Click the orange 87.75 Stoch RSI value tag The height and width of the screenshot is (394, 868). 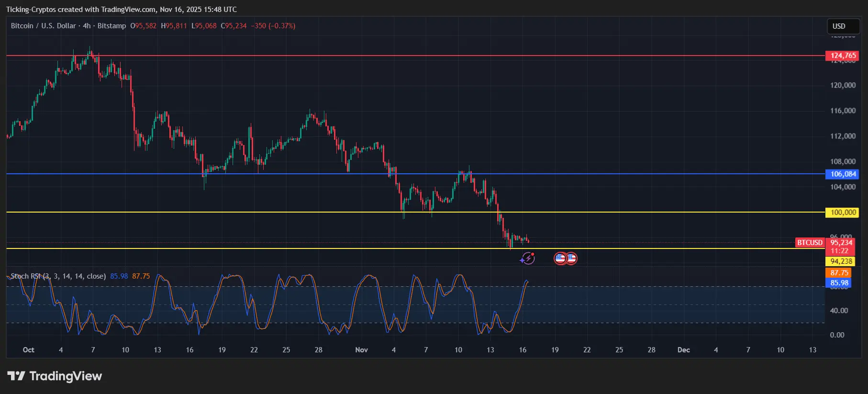[839, 273]
